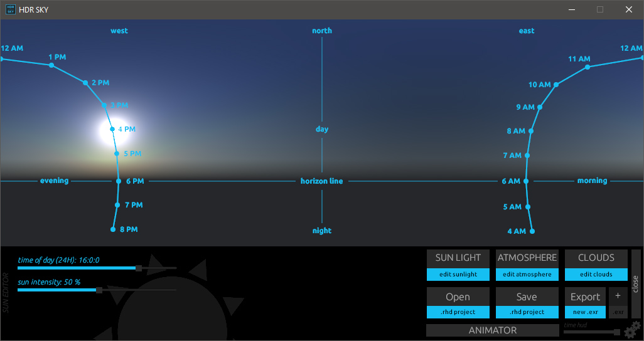Viewport: 644px width, 341px height.
Task: Click the 'evening' label
Action: pos(54,181)
